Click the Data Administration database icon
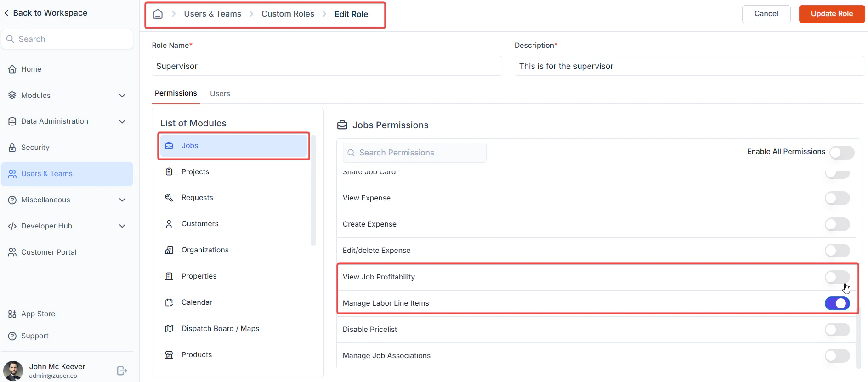The image size is (868, 382). pyautogui.click(x=12, y=121)
